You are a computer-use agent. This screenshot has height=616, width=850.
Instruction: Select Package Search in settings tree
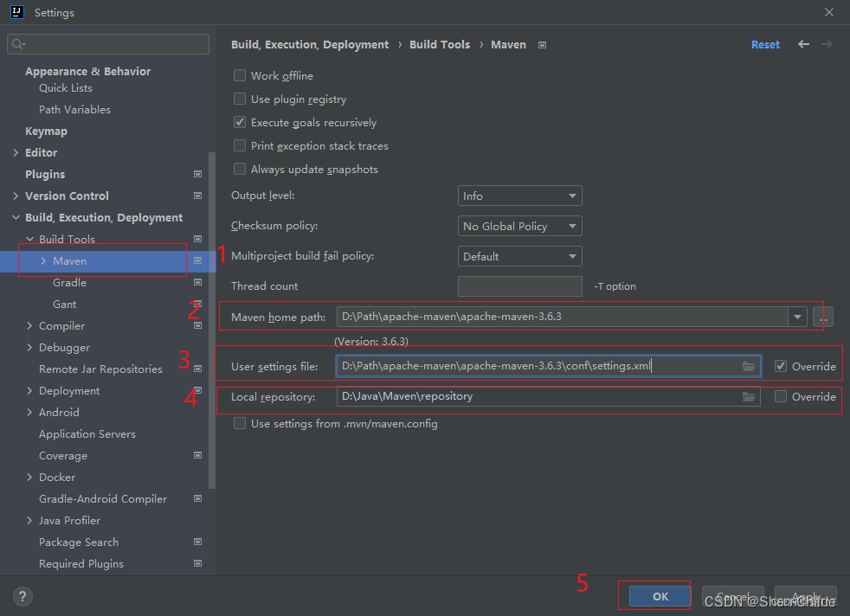coord(79,542)
